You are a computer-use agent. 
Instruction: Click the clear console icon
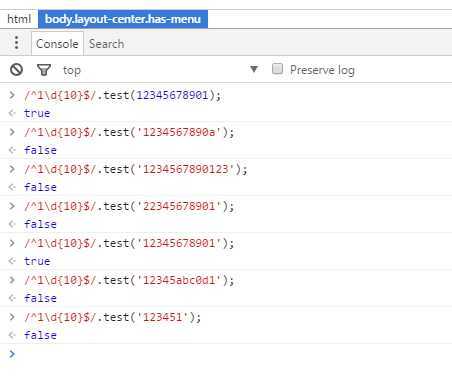click(16, 70)
